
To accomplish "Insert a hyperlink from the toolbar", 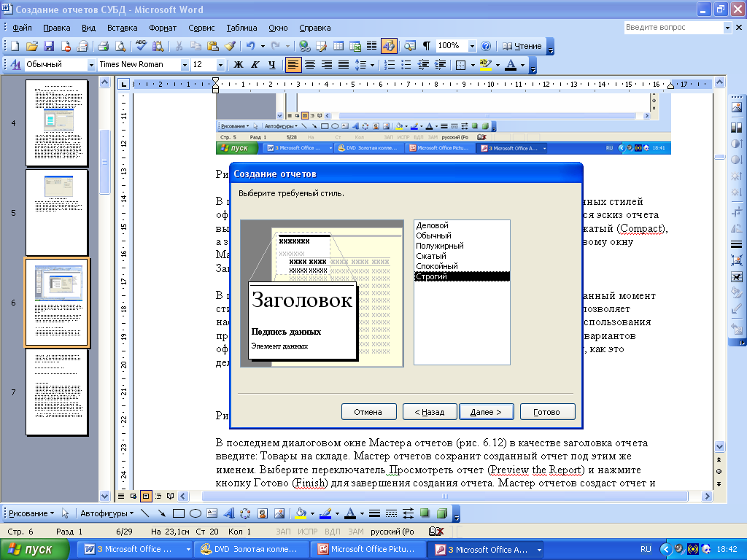I will [304, 46].
